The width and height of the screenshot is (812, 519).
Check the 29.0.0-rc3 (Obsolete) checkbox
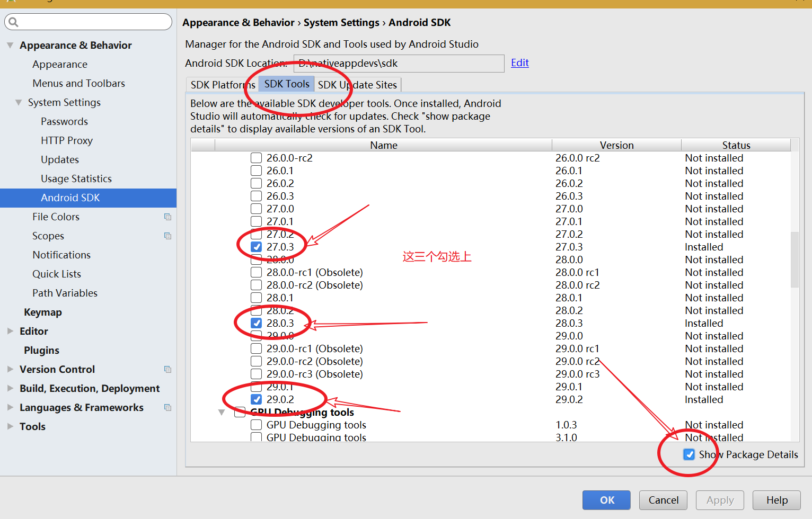click(256, 374)
